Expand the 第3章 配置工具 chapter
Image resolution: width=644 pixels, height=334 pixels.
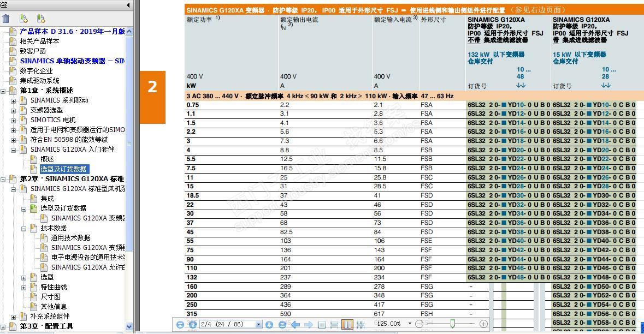pyautogui.click(x=3, y=326)
